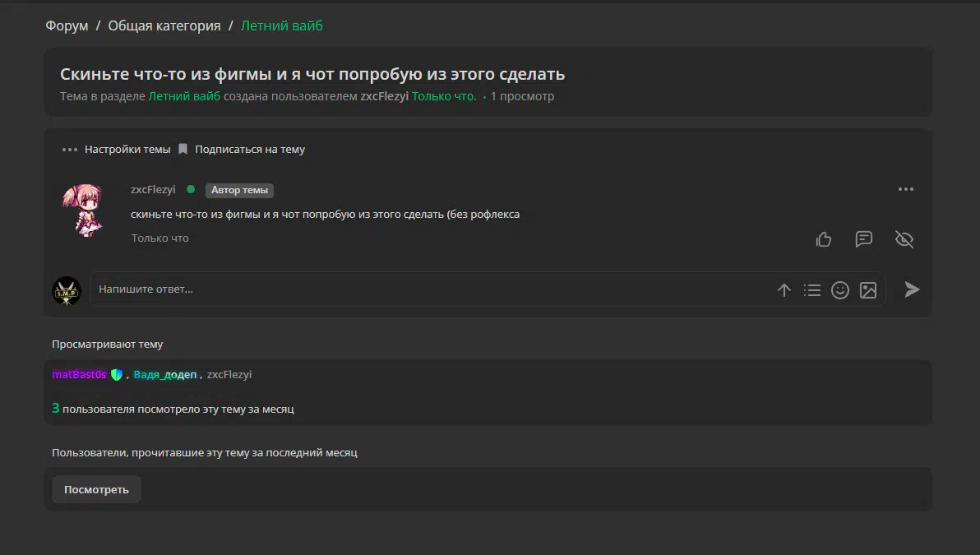This screenshot has width=980, height=555.
Task: Send reply with paper plane icon
Action: (x=912, y=289)
